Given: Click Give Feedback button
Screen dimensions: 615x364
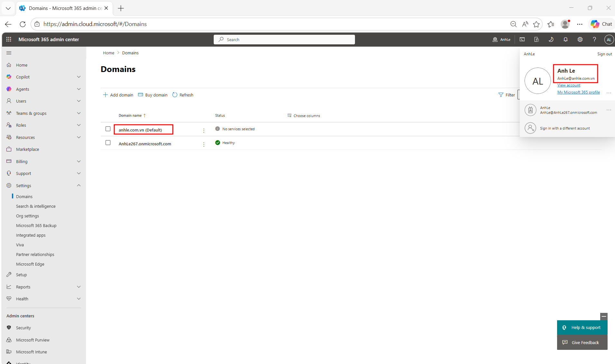Looking at the screenshot, I should click(x=582, y=342).
